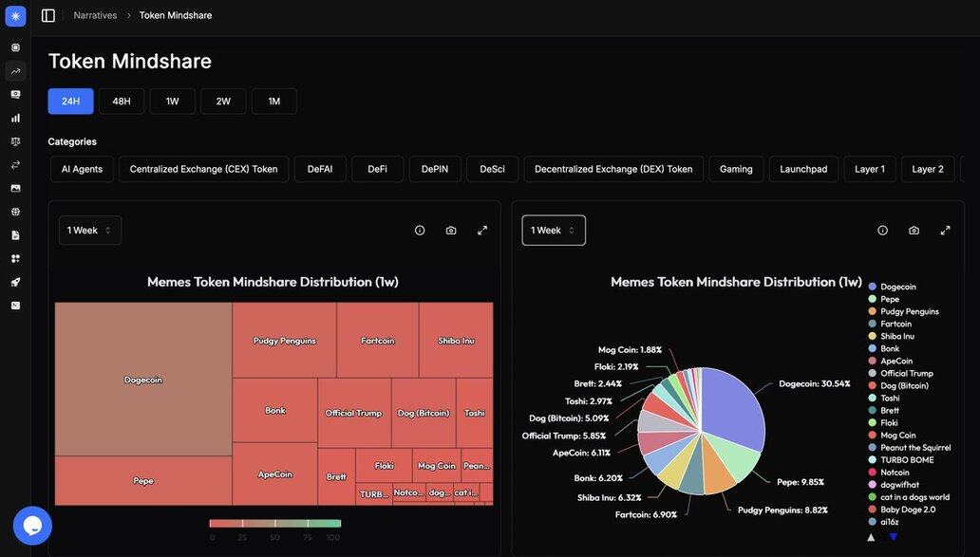The width and height of the screenshot is (980, 557).
Task: Choose the DePIN category
Action: coord(435,169)
